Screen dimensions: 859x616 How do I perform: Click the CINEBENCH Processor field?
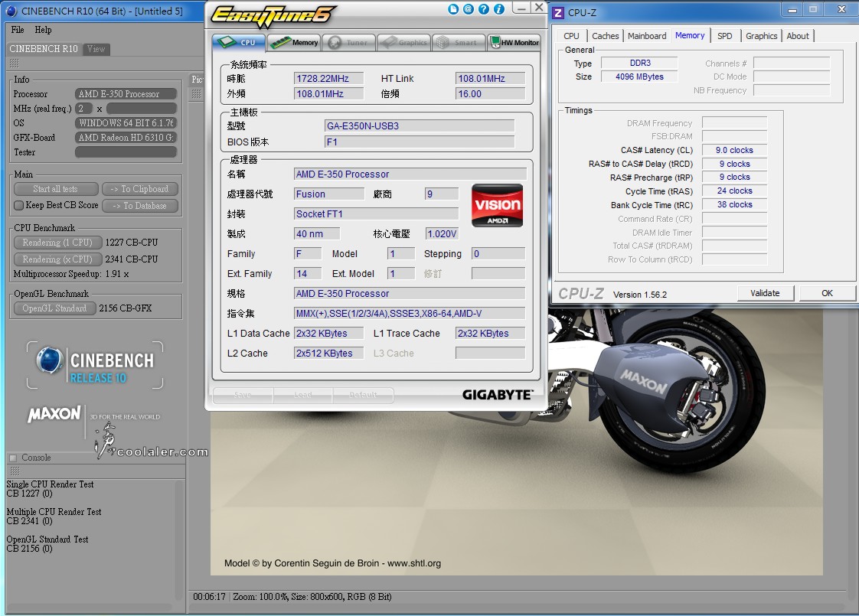tap(126, 94)
